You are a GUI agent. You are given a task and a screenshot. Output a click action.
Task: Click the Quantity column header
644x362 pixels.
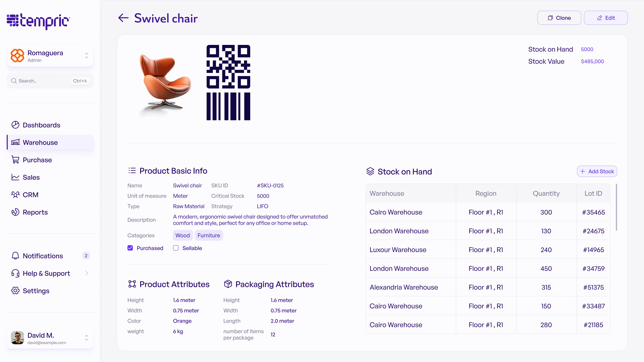point(546,193)
